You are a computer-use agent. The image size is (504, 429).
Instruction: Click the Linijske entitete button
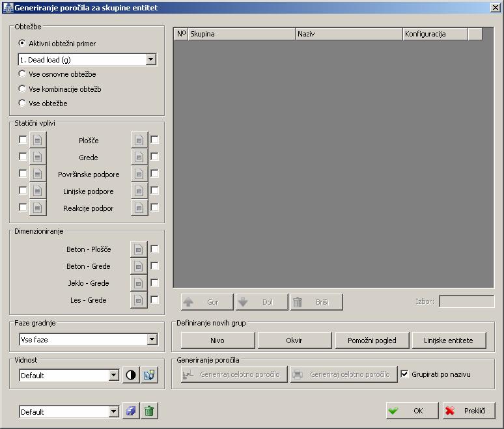click(449, 340)
